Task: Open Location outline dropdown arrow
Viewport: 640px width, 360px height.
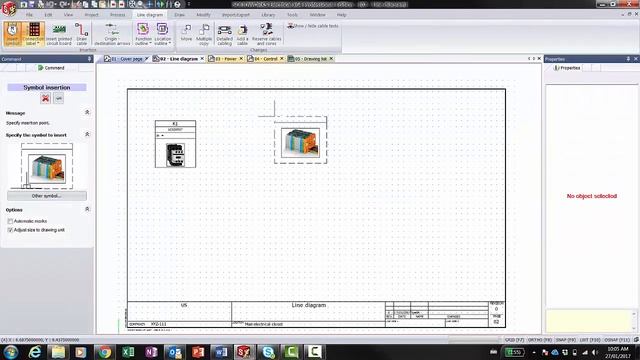Action: [x=170, y=43]
